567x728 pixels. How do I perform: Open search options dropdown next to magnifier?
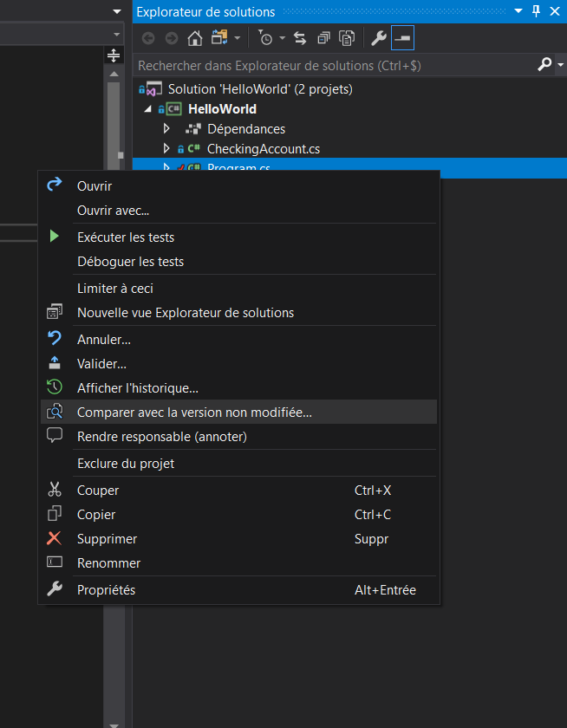[560, 65]
